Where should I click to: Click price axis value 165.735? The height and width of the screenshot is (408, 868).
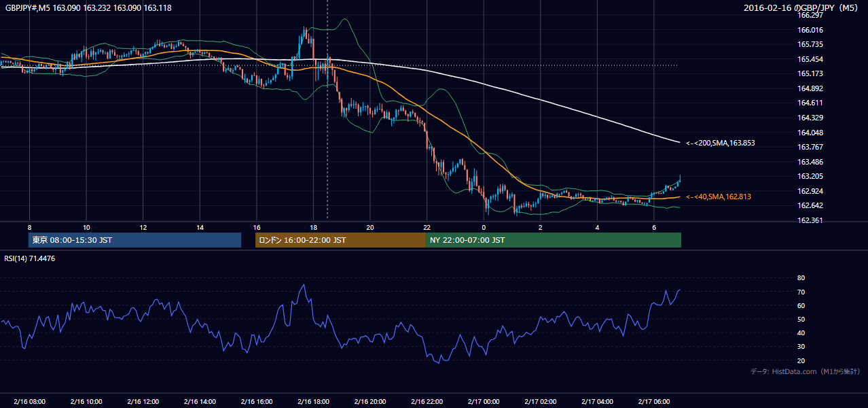click(x=810, y=44)
